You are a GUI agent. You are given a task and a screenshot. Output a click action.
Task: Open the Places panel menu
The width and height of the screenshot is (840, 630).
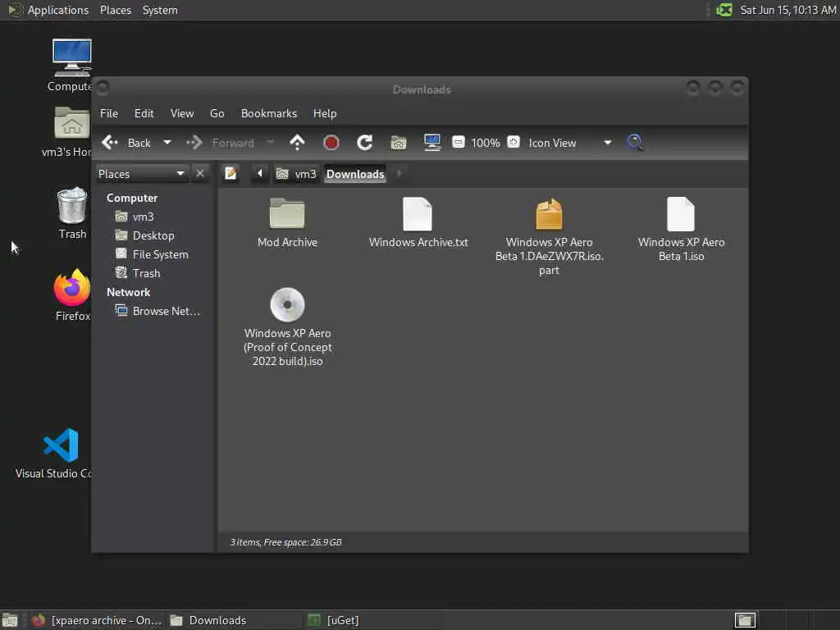coord(115,10)
